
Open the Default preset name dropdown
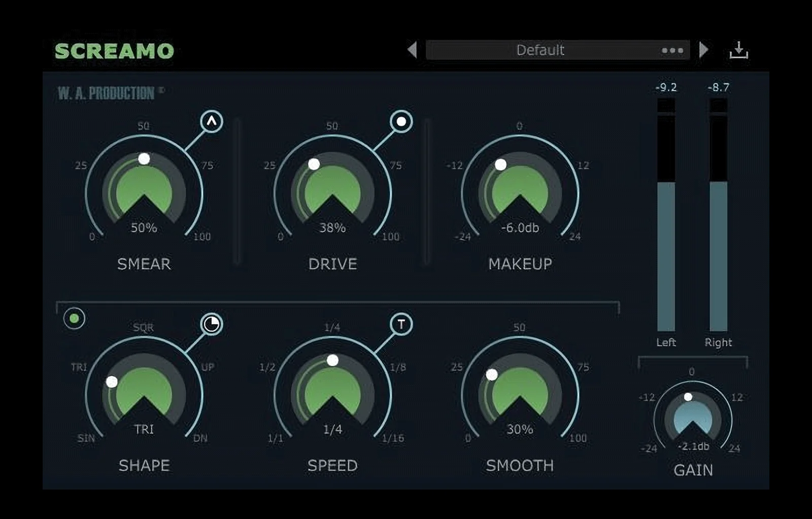pos(558,50)
